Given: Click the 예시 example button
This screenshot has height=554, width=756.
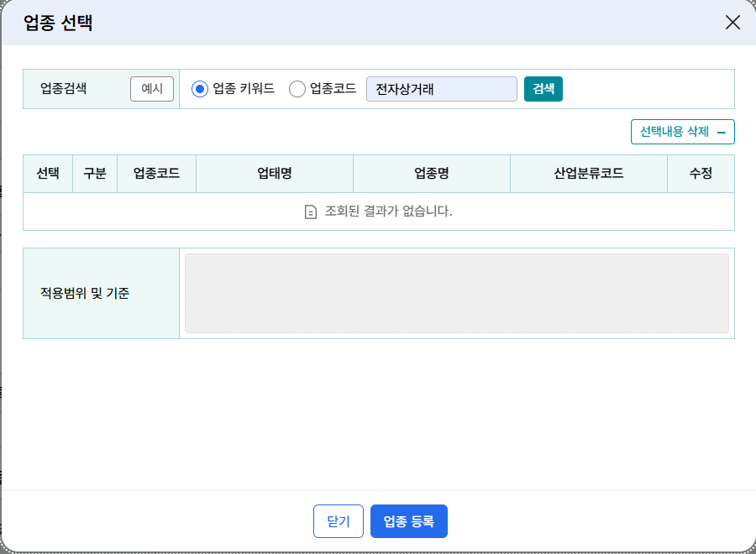Looking at the screenshot, I should pyautogui.click(x=152, y=89).
